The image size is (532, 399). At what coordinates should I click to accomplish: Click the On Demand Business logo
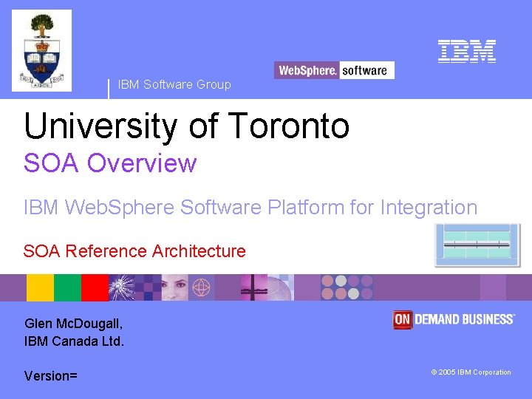coord(454,320)
